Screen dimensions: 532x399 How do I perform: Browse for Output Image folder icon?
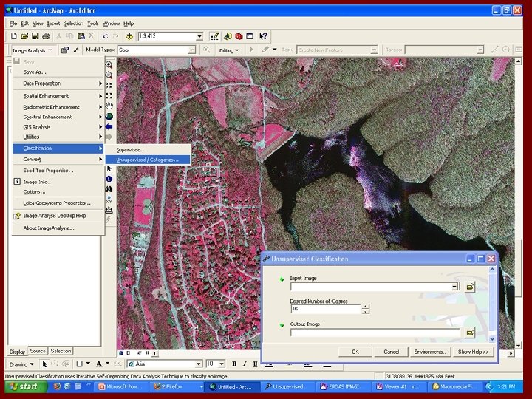[470, 332]
